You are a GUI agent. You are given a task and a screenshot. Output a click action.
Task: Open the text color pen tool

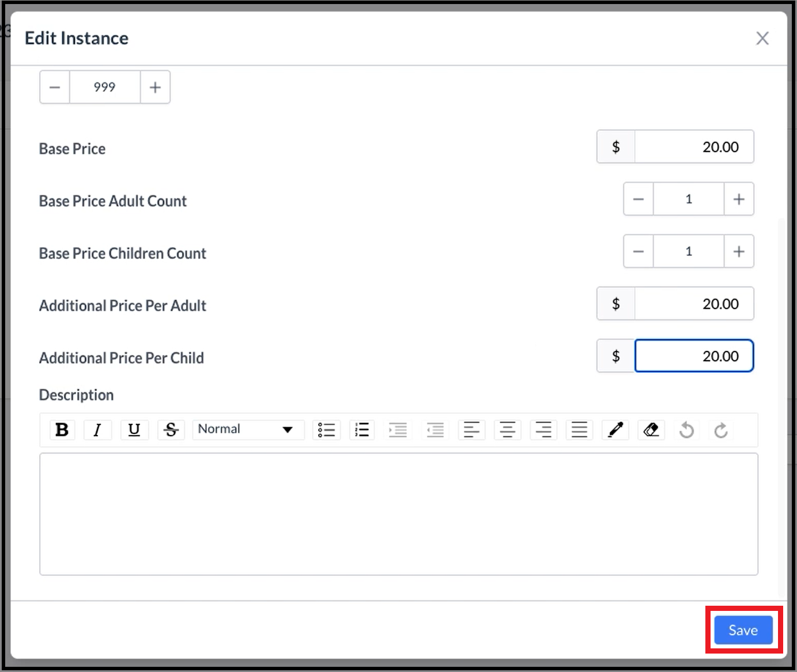[x=615, y=429]
